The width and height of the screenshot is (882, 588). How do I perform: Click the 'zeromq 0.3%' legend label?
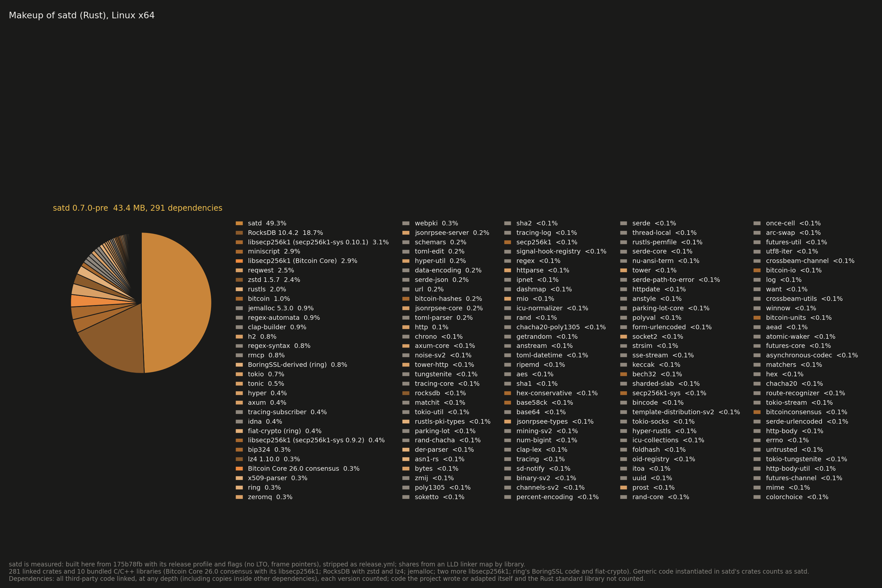pyautogui.click(x=270, y=497)
